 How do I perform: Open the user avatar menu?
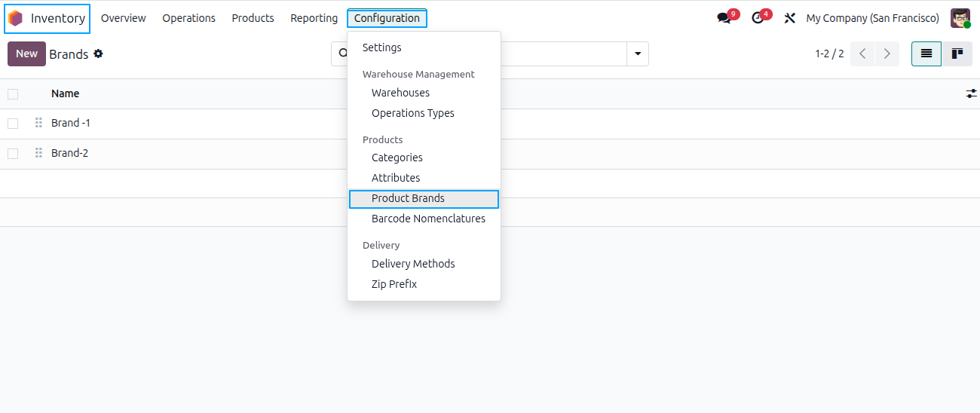[x=960, y=18]
